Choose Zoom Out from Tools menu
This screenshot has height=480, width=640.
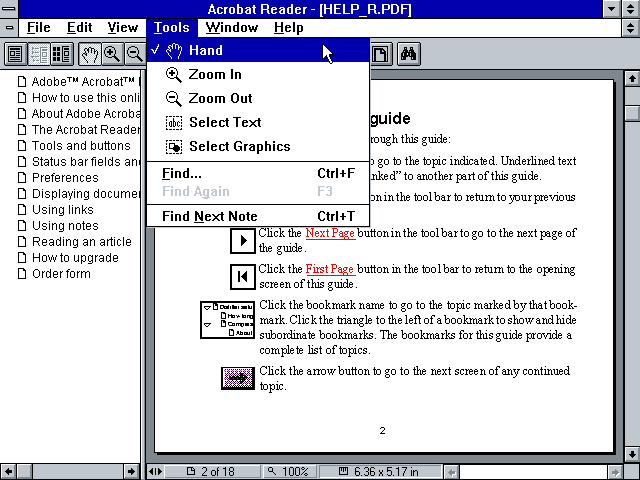[x=258, y=98]
